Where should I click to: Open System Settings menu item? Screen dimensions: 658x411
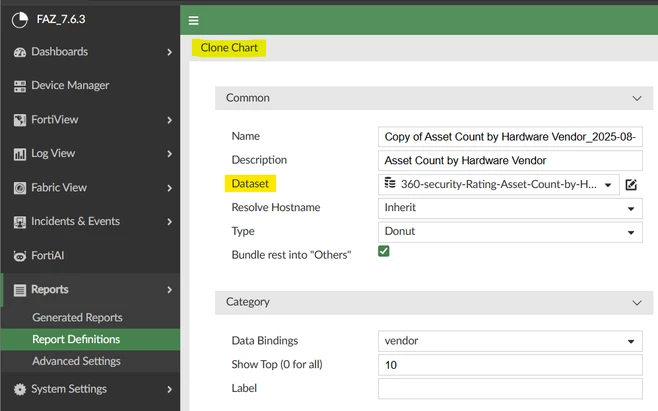pyautogui.click(x=90, y=389)
